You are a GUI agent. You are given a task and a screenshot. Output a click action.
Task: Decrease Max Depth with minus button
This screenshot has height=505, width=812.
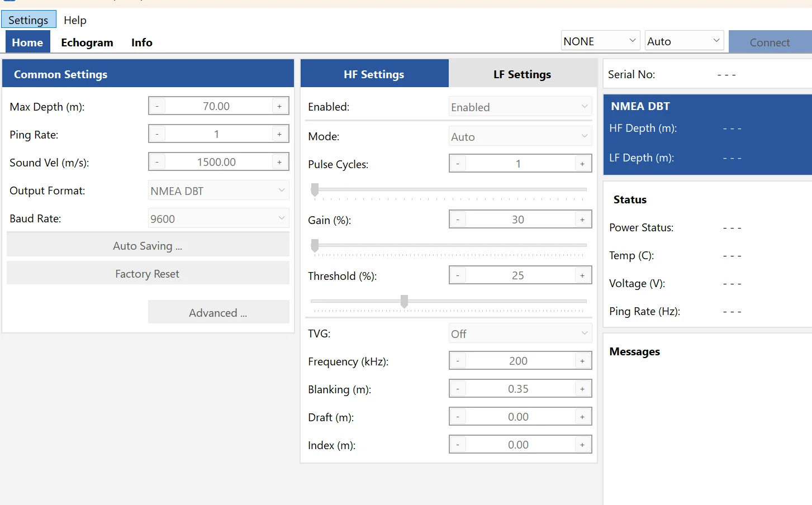[x=157, y=106]
